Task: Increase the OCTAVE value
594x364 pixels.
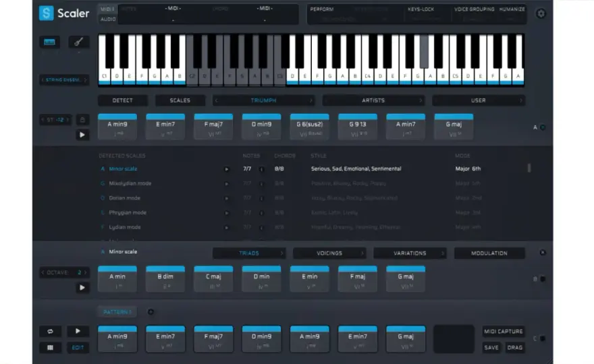Action: (86, 272)
